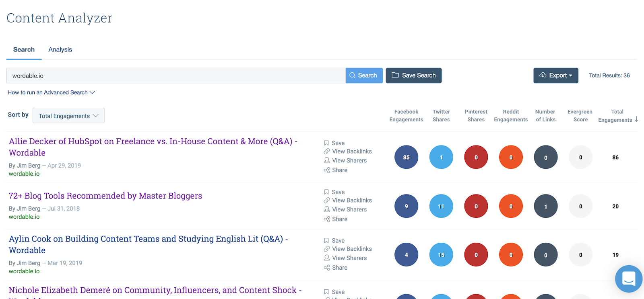The width and height of the screenshot is (644, 299).
Task: Click the By Jim Berg — Mar 19, 2019 byline
Action: click(45, 263)
